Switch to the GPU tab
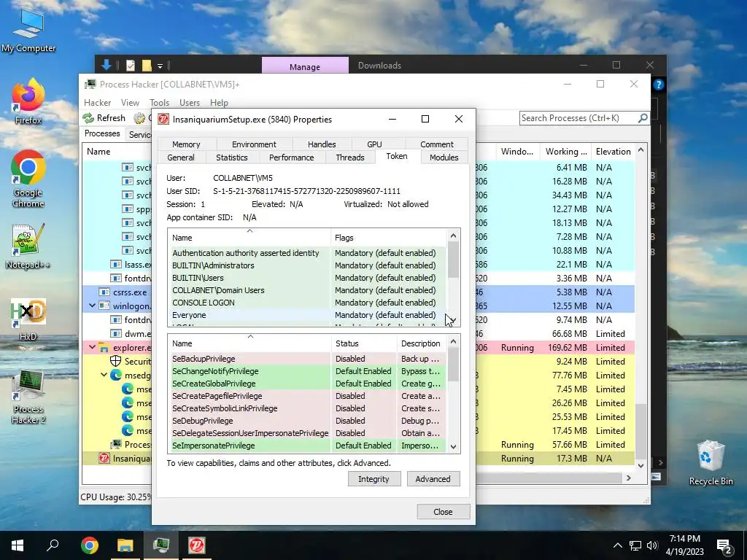The height and width of the screenshot is (560, 747). point(374,144)
